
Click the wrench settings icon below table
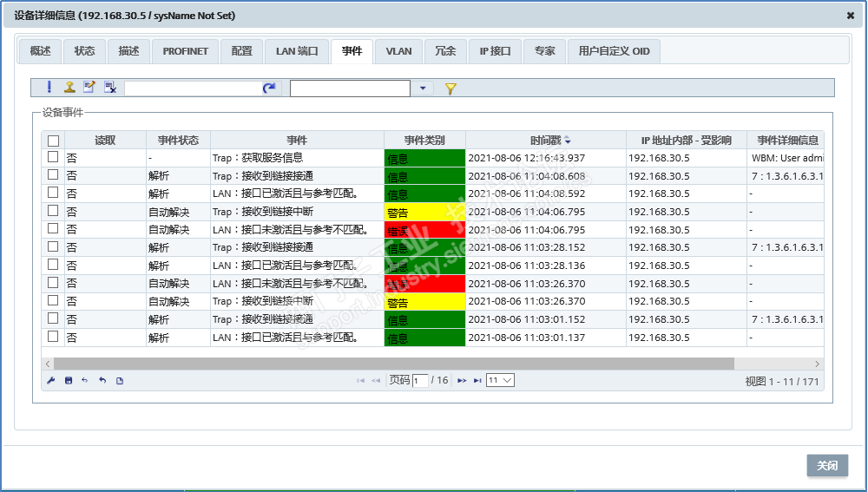(x=51, y=381)
